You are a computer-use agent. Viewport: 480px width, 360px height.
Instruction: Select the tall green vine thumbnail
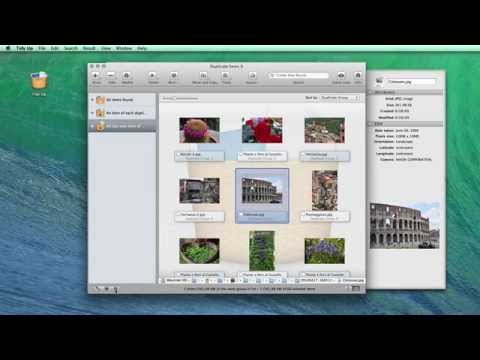pos(262,251)
